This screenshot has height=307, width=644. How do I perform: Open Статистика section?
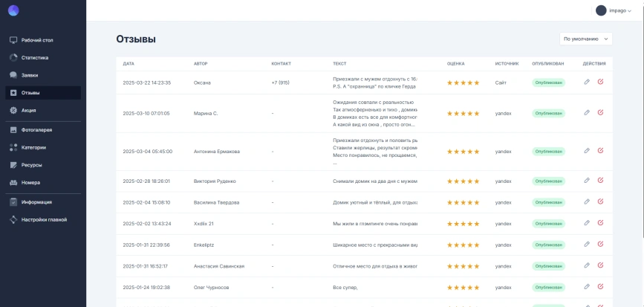click(x=43, y=58)
